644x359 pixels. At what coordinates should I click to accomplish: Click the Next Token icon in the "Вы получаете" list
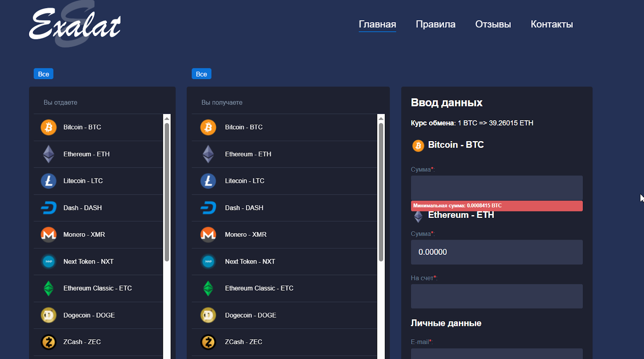(x=208, y=261)
